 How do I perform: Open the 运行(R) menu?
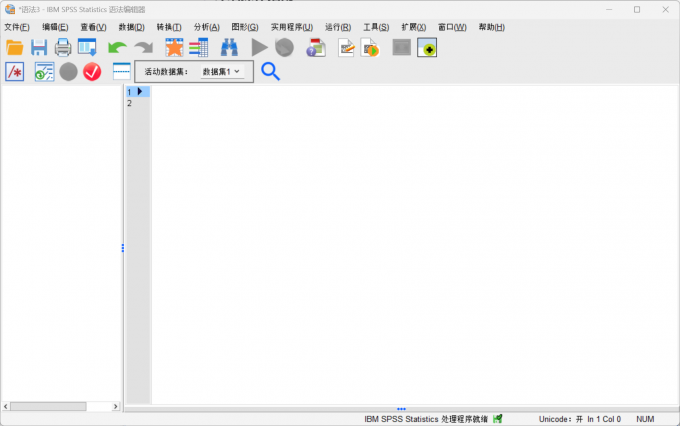338,27
